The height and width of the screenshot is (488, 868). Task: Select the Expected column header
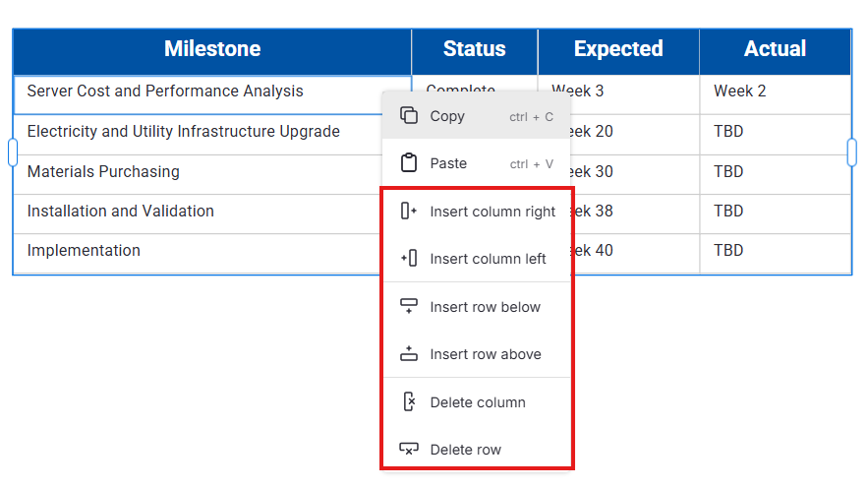(618, 49)
